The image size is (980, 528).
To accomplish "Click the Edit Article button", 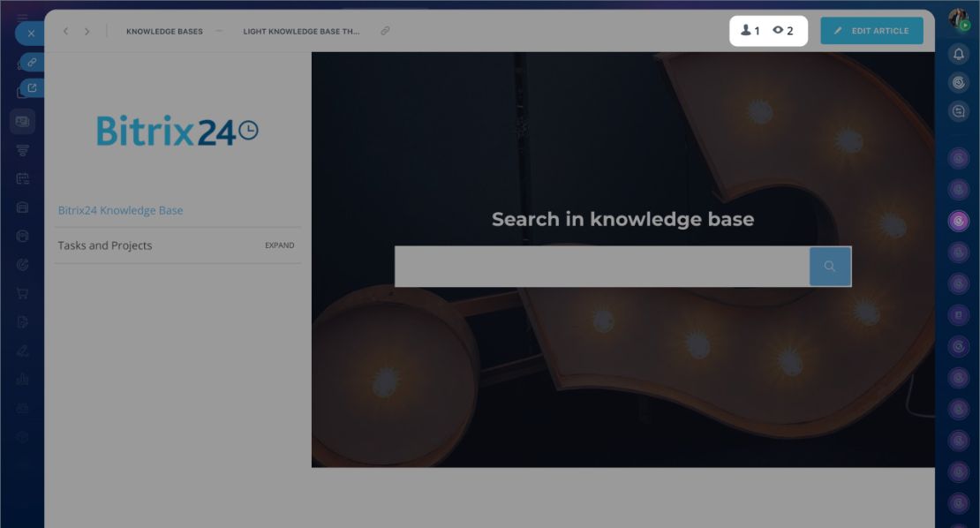I will tap(872, 31).
